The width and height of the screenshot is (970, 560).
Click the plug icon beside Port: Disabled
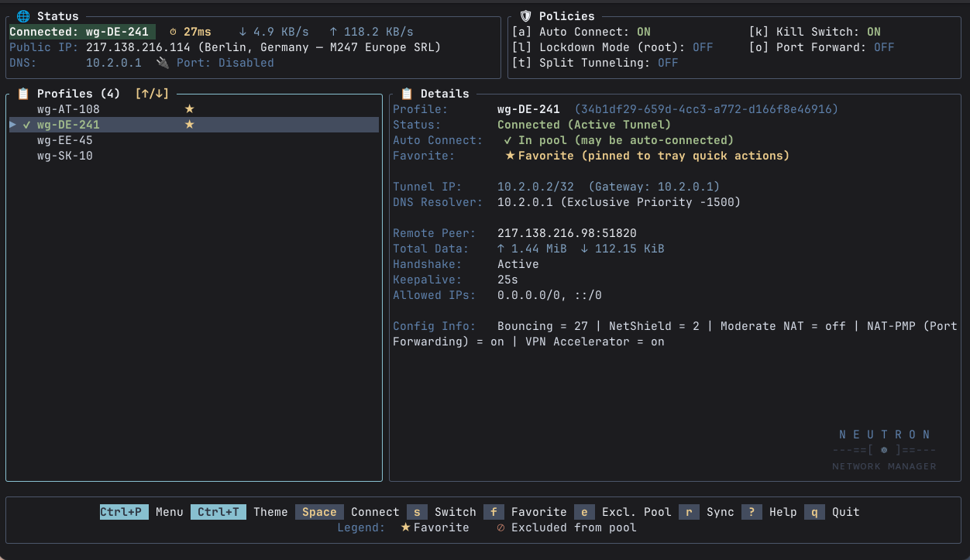click(x=162, y=63)
